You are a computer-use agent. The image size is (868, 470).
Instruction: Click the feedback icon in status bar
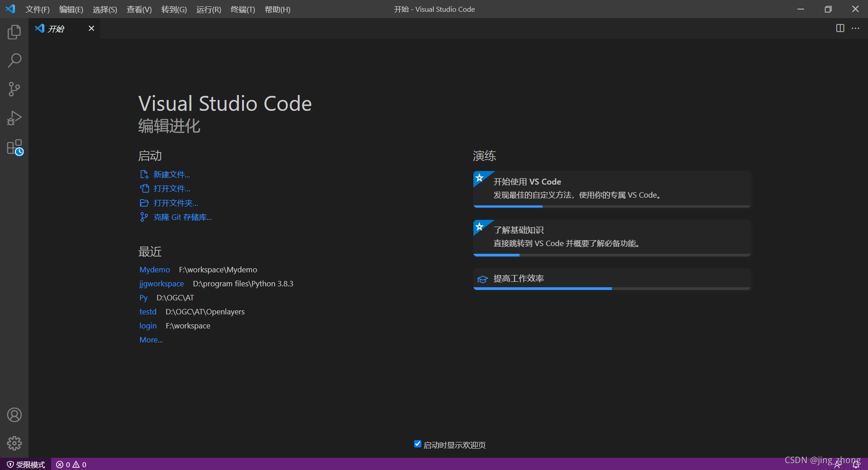coord(838,465)
